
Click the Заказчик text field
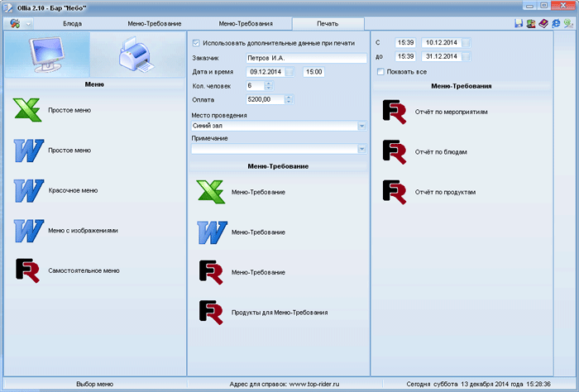click(x=305, y=59)
